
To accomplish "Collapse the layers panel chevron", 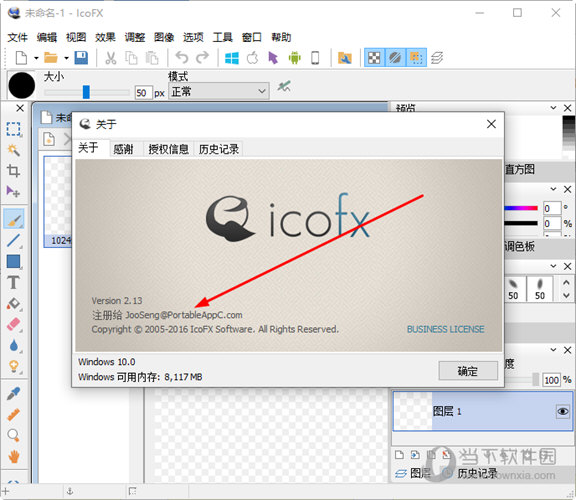I will pos(553,349).
